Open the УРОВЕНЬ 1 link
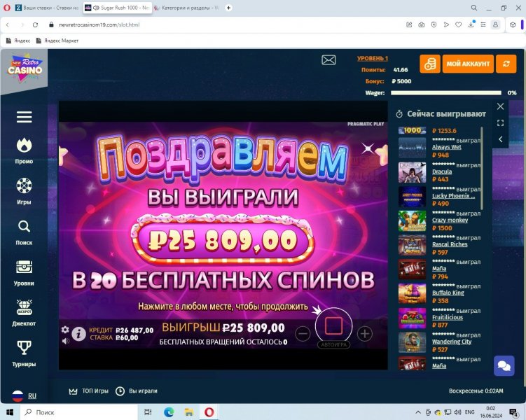Viewport: 526px width, 420px height. pyautogui.click(x=373, y=58)
